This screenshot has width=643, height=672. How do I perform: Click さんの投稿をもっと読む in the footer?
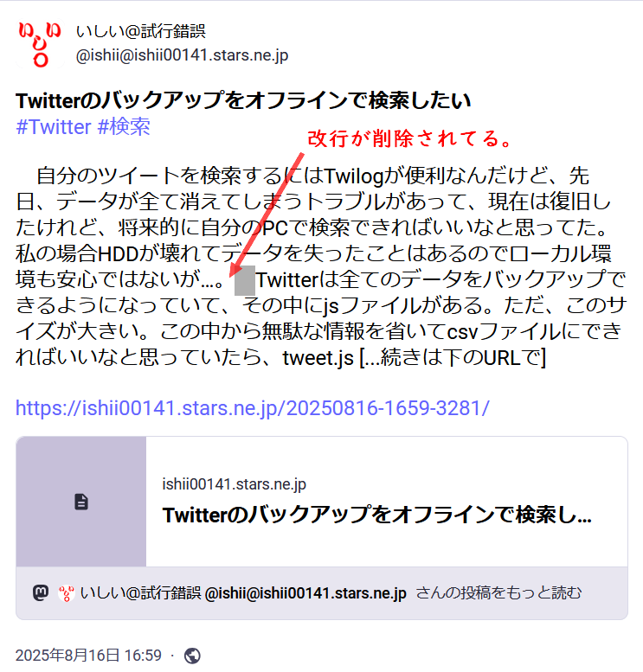pos(498,593)
